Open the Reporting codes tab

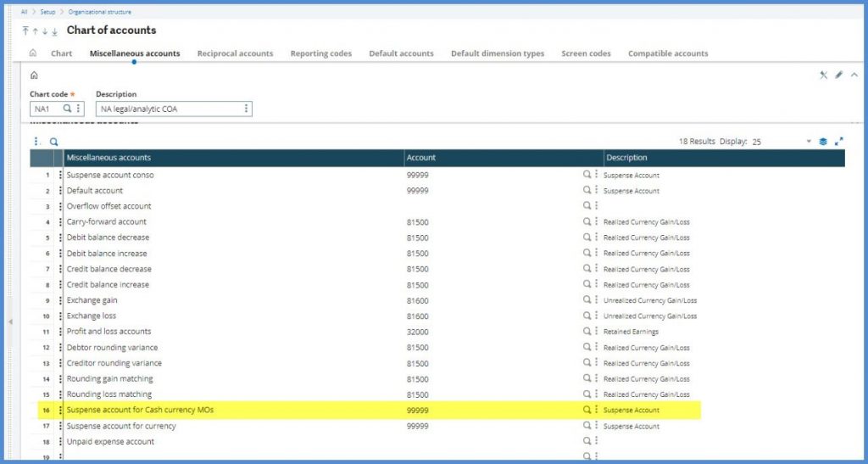[x=320, y=53]
